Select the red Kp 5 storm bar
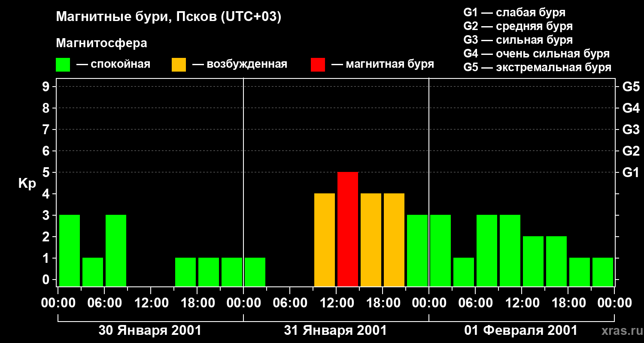Image resolution: width=644 pixels, height=343 pixels. tap(348, 229)
